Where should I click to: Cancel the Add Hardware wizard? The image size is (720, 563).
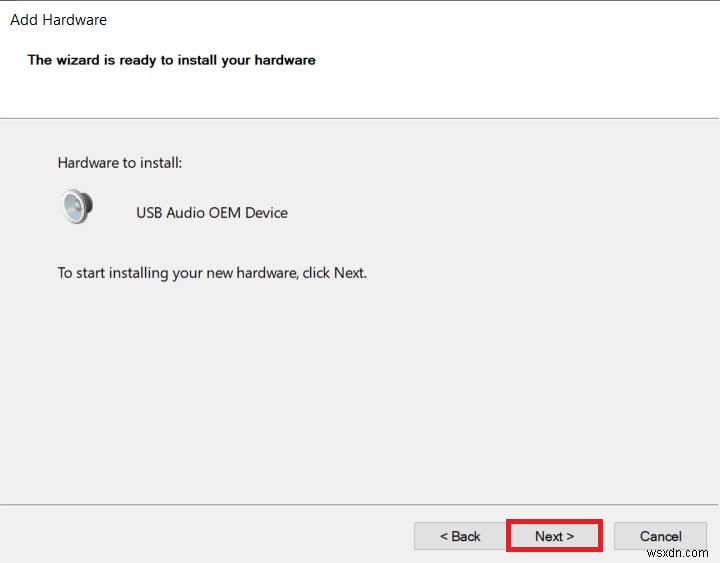[660, 536]
